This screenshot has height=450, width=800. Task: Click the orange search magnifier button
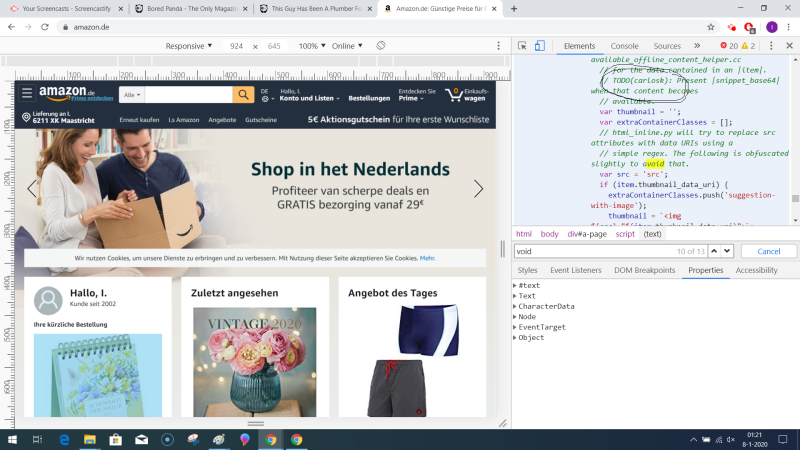coord(243,94)
